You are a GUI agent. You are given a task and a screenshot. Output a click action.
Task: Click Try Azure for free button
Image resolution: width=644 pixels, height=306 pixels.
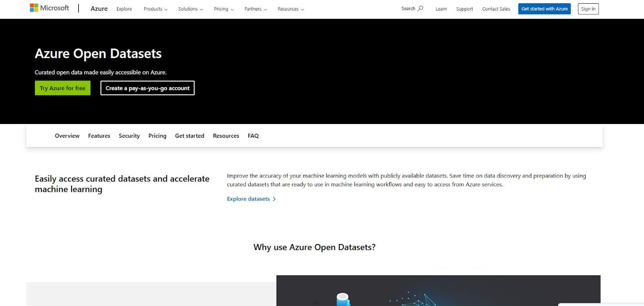(x=63, y=88)
